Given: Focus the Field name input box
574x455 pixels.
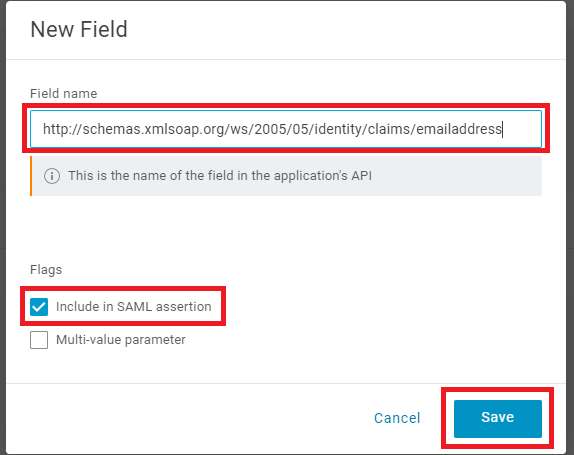Looking at the screenshot, I should click(x=286, y=129).
